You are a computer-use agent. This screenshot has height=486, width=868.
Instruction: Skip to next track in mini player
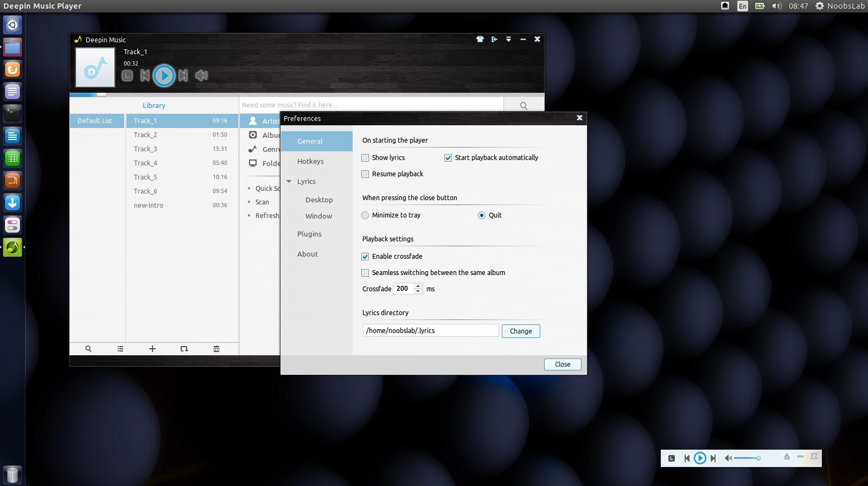click(x=713, y=458)
